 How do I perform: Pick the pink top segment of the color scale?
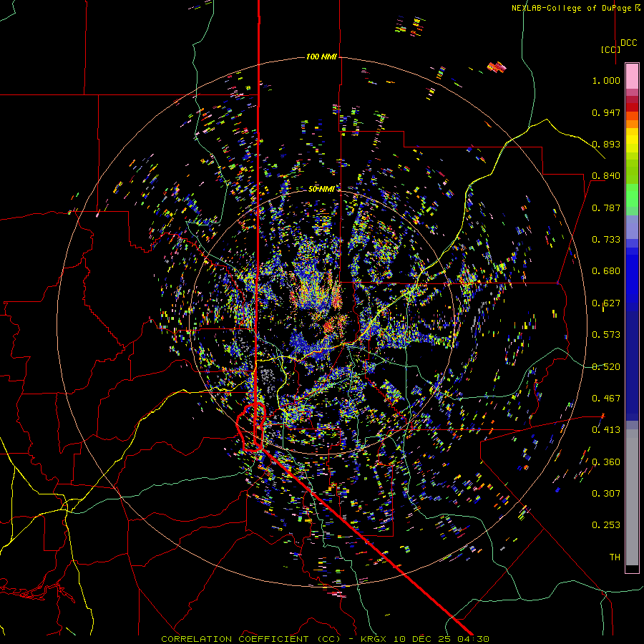632,76
